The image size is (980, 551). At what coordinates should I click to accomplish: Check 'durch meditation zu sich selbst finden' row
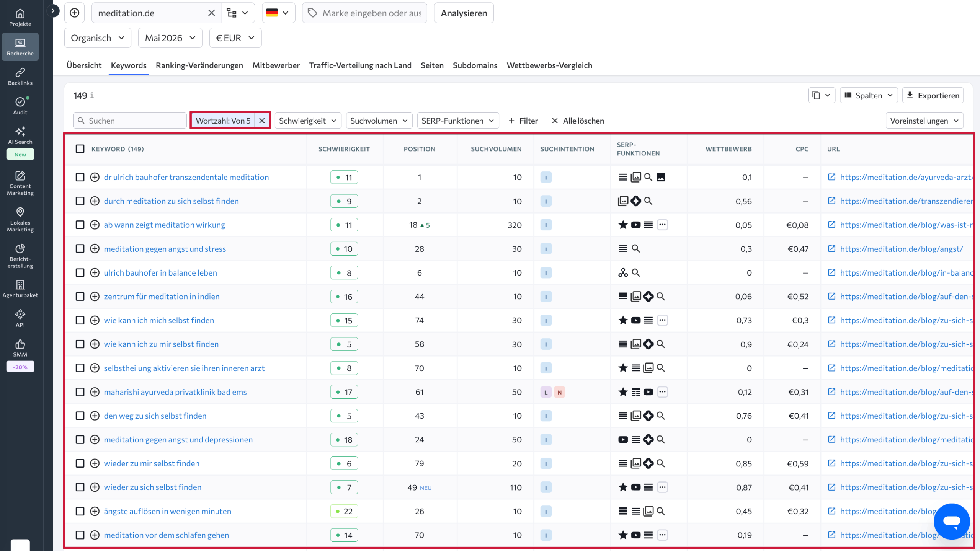pos(80,201)
